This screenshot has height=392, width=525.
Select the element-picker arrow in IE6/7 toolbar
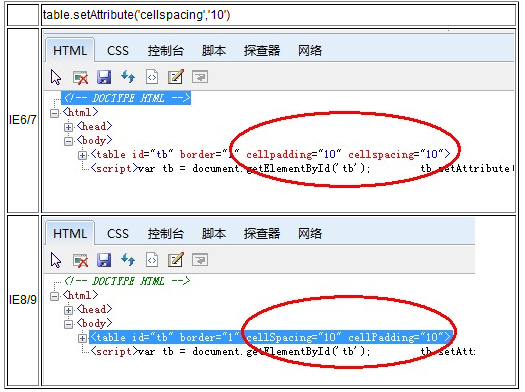(56, 77)
